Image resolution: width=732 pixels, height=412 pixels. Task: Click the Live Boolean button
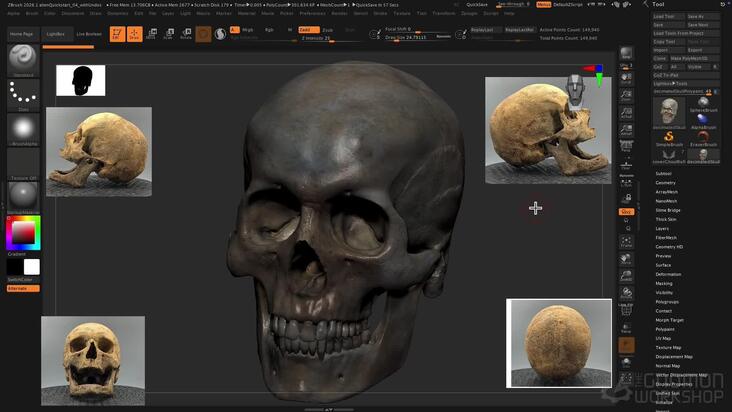point(89,34)
